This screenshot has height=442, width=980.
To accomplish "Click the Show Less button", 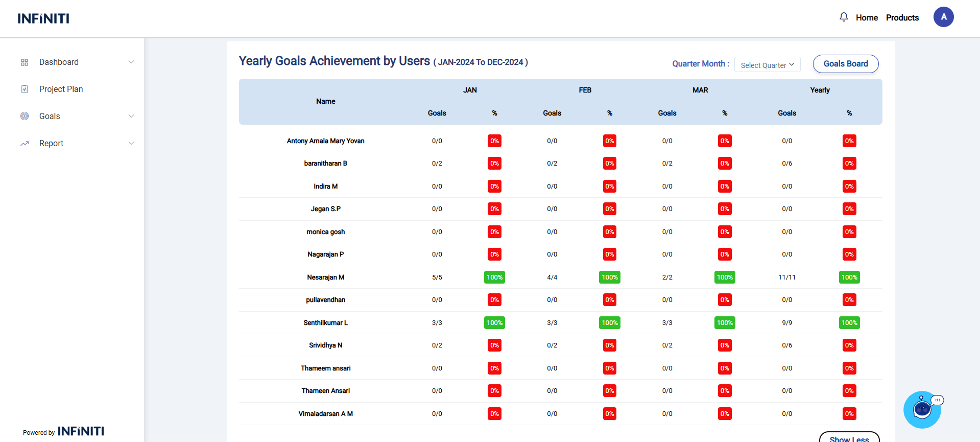I will 849,438.
